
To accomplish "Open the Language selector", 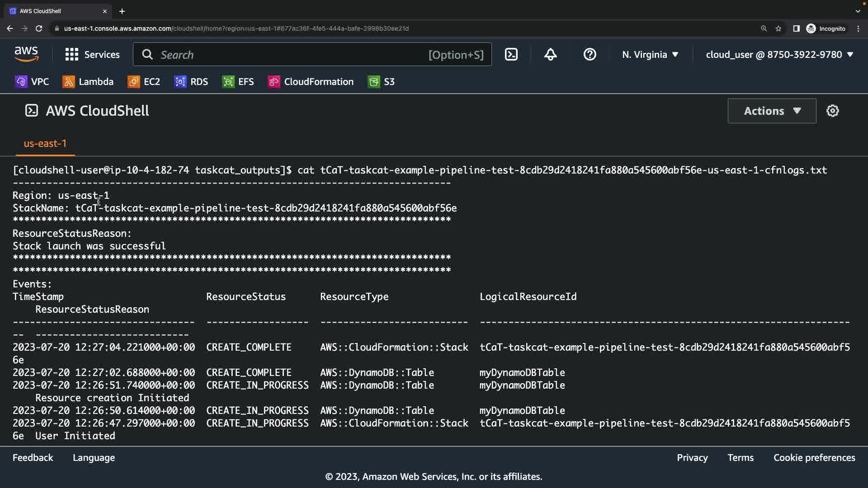I will (x=94, y=458).
